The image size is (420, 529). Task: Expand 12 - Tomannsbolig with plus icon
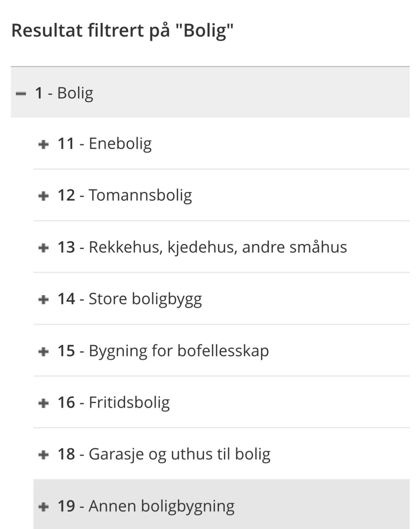pyautogui.click(x=43, y=196)
